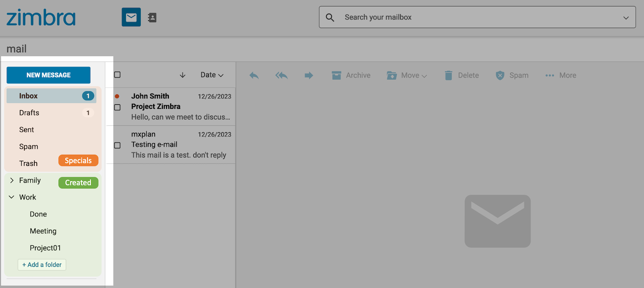The image size is (644, 288).
Task: Collapse the Work folder
Action: 11,197
